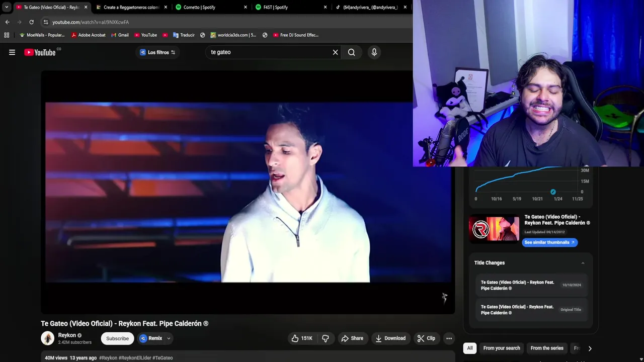Open Traducir bookmark
The image size is (644, 362).
(x=184, y=35)
